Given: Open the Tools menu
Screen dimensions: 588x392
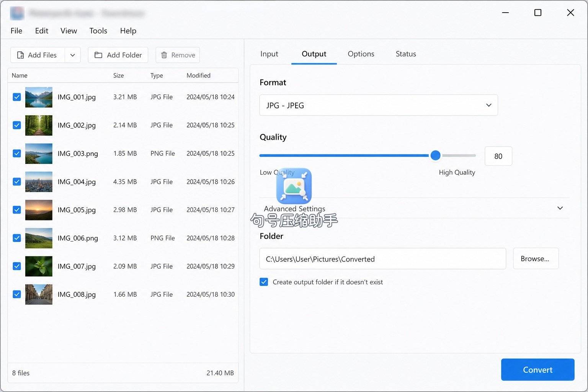Looking at the screenshot, I should 98,31.
